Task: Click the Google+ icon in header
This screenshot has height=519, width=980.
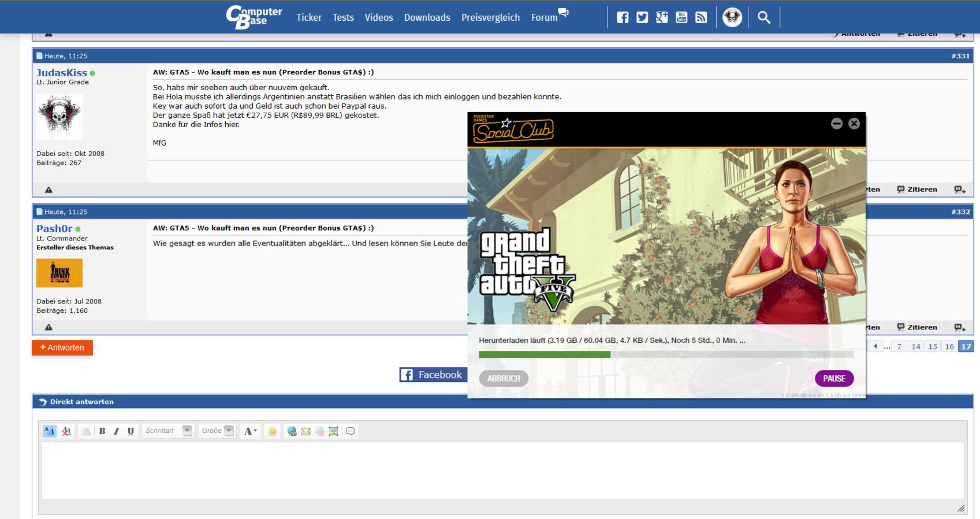Action: tap(662, 17)
